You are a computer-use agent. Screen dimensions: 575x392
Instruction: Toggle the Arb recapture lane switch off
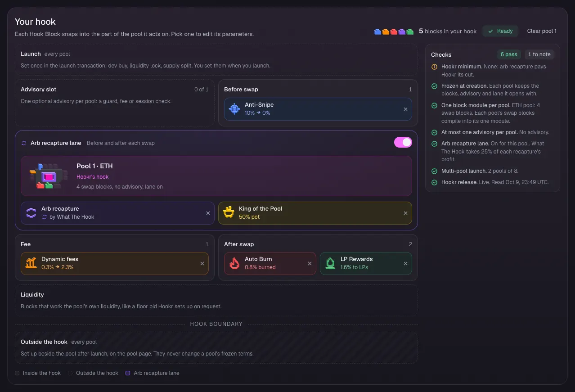click(403, 142)
